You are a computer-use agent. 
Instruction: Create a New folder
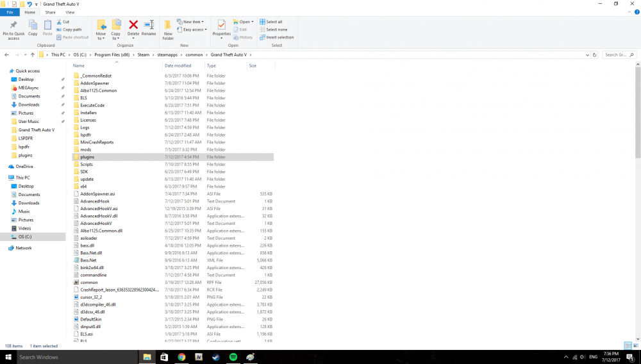[x=168, y=29]
